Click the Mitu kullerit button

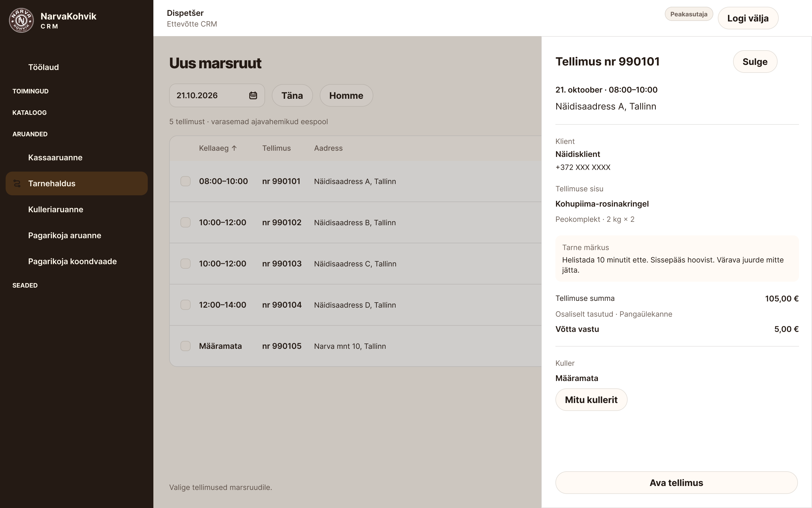pos(591,400)
